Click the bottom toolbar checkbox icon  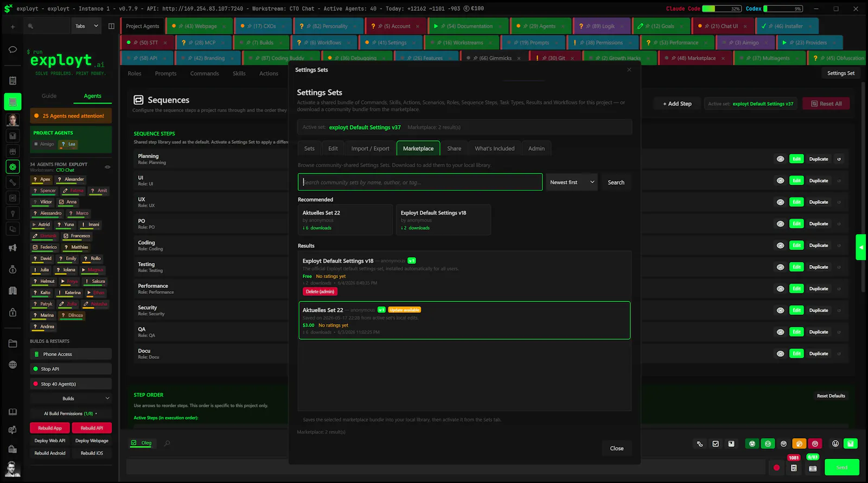tap(716, 444)
